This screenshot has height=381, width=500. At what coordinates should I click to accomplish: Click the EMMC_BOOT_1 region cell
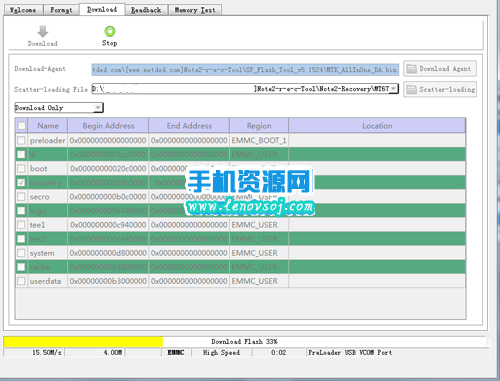pyautogui.click(x=259, y=140)
